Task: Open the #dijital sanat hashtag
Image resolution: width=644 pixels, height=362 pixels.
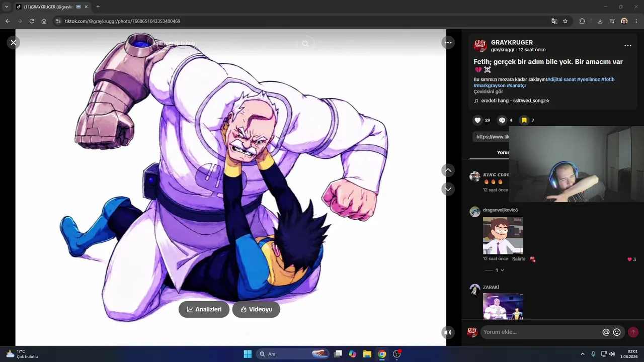Action: pos(561,79)
